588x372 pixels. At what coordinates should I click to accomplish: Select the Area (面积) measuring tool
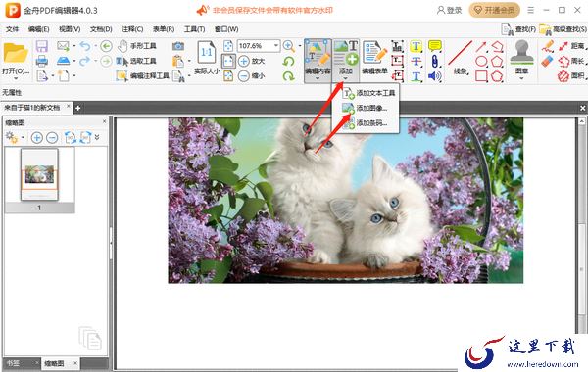coord(571,76)
